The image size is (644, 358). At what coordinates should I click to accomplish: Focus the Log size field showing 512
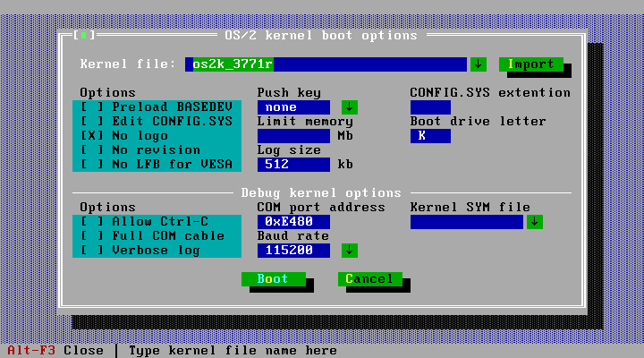[293, 165]
